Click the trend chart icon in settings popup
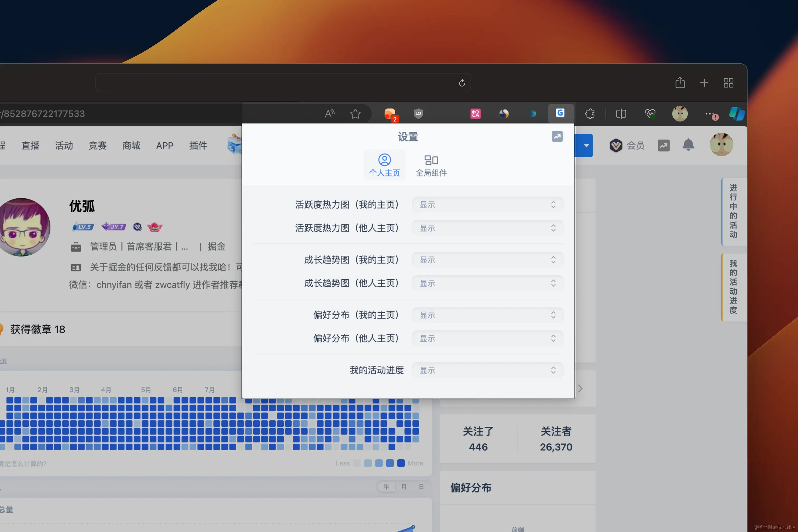 point(557,137)
